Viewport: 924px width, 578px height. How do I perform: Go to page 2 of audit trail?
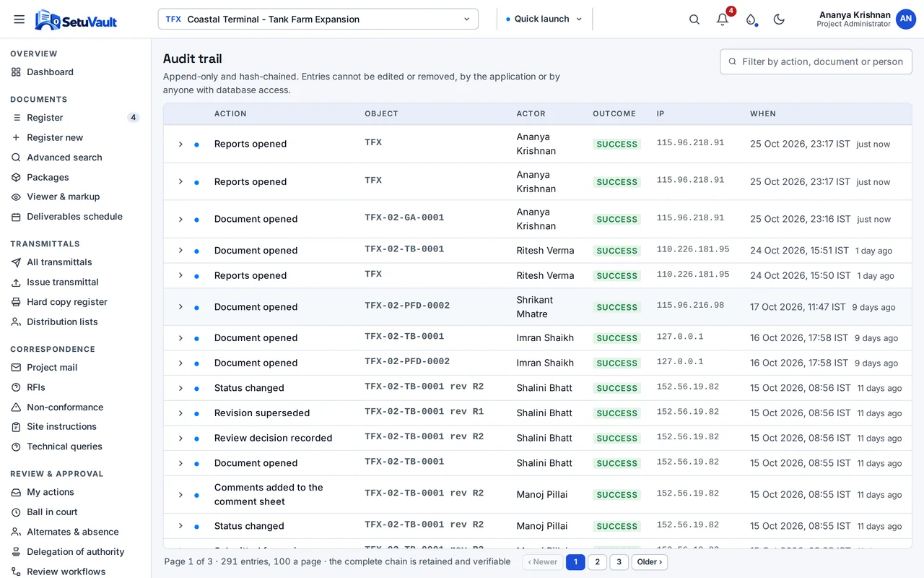597,562
